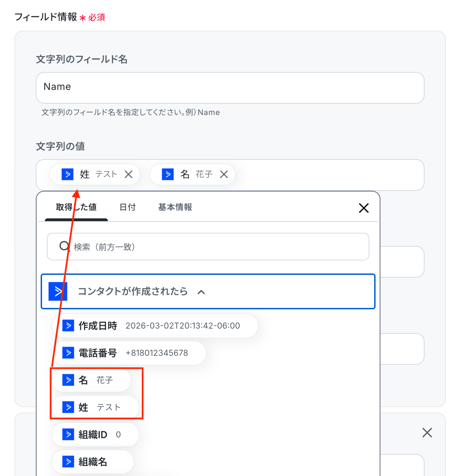Click the ActiveCampaign icon beside コンタクトが作成されたら
461x476 pixels.
pyautogui.click(x=58, y=291)
